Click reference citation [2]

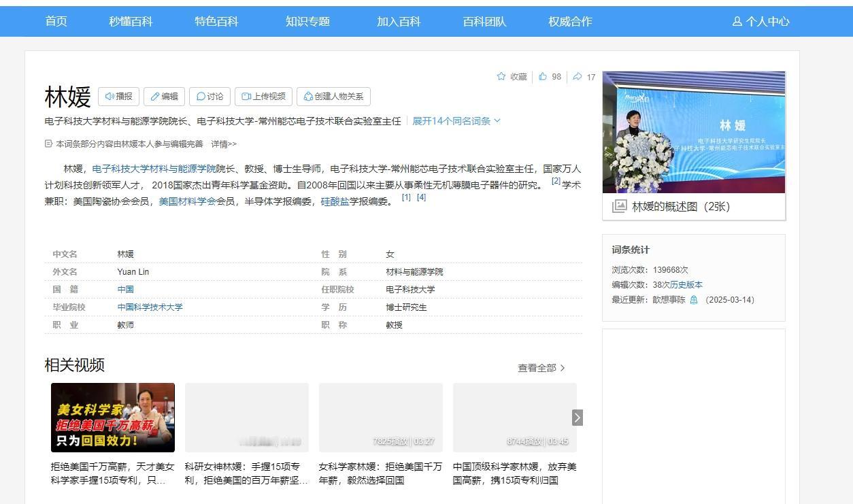[x=556, y=181]
